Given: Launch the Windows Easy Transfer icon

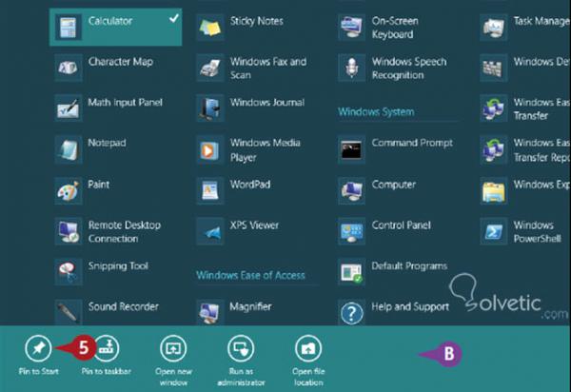Looking at the screenshot, I should point(493,108).
